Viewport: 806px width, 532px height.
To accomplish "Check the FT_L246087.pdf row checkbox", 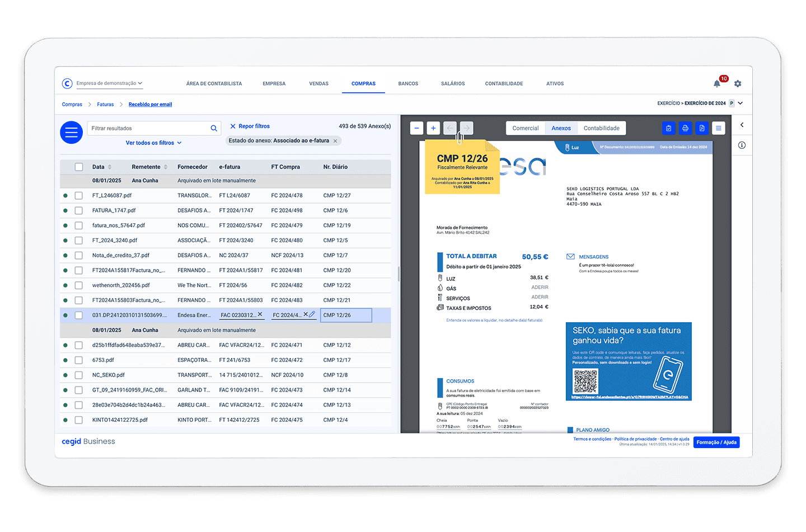I will (x=79, y=195).
